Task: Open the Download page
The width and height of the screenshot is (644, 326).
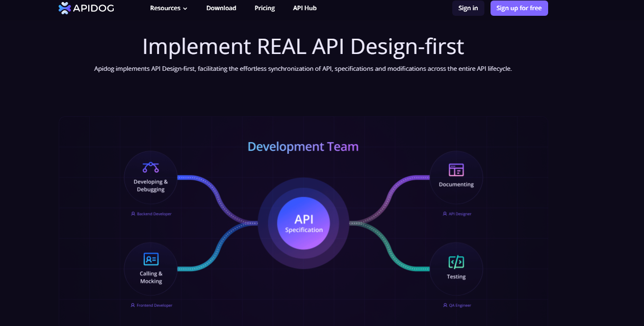Action: (x=221, y=8)
